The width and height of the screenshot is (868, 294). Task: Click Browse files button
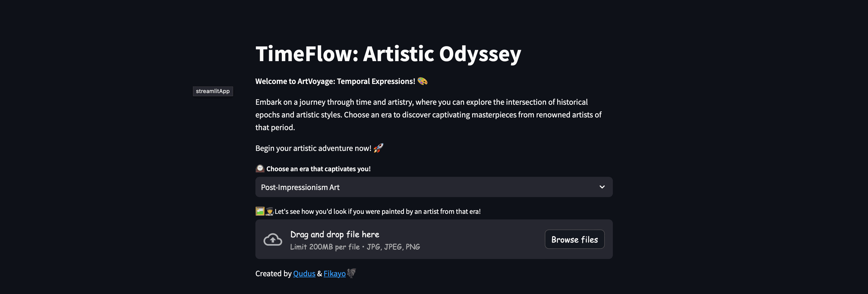tap(575, 239)
